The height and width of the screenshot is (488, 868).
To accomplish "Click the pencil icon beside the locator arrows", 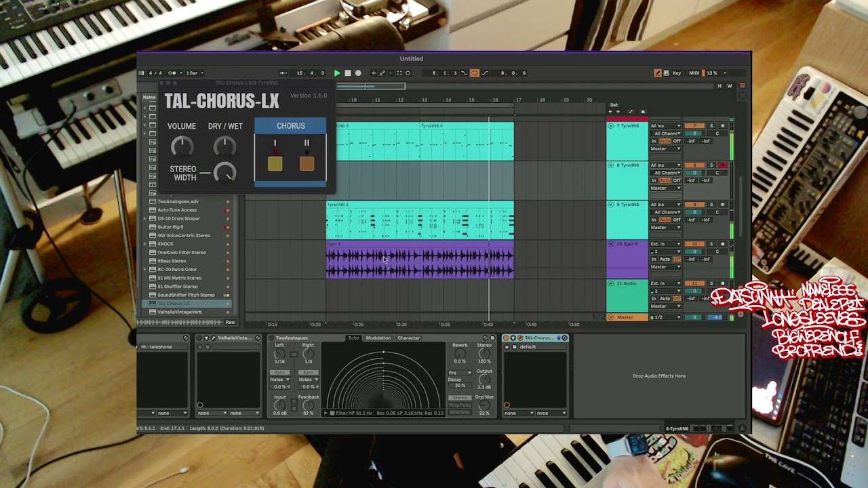I will click(631, 112).
